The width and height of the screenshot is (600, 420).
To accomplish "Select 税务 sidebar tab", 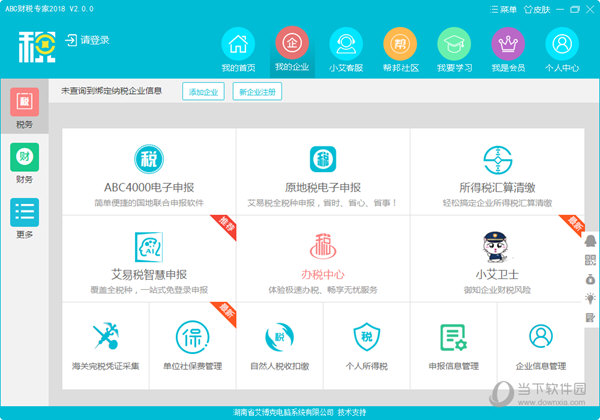I will click(x=24, y=107).
